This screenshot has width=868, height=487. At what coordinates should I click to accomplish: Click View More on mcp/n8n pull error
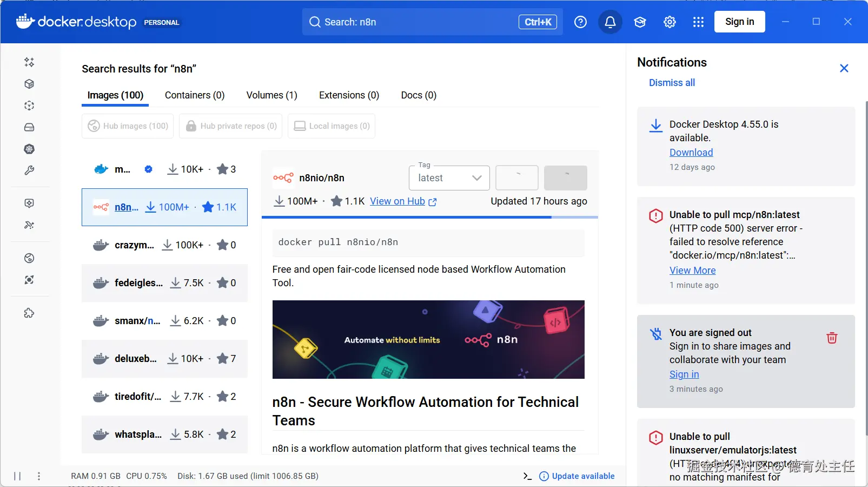coord(692,271)
